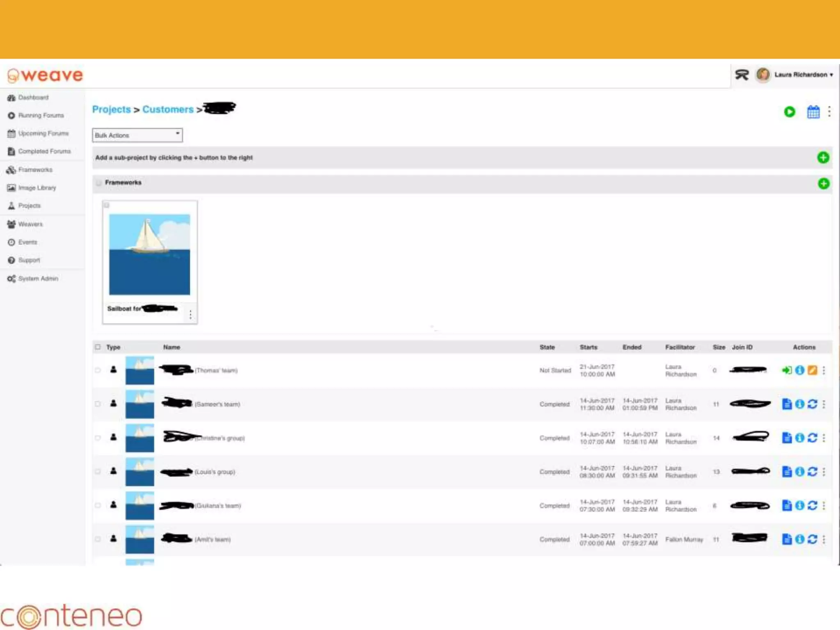
Task: Open the blue calendar icon
Action: click(813, 112)
